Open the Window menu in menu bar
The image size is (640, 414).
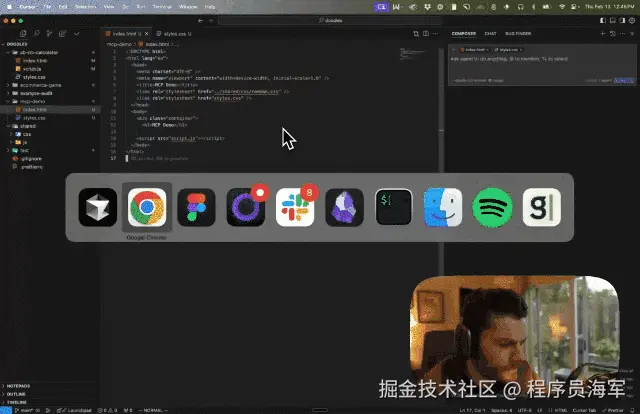pyautogui.click(x=188, y=7)
